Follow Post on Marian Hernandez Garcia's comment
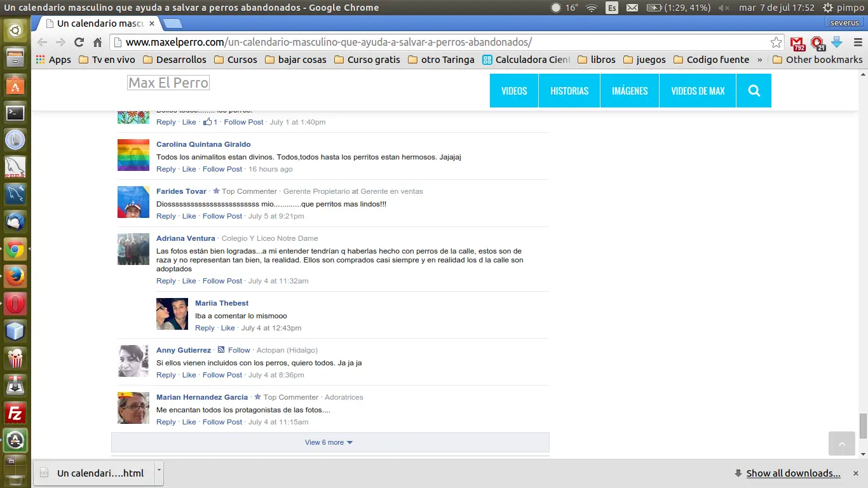868x488 pixels. 222,422
